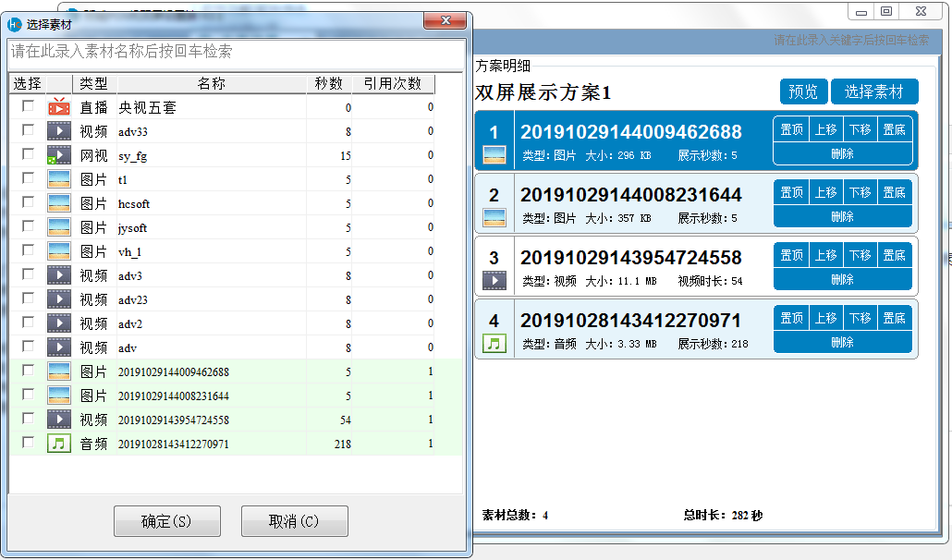Click 删除 for scheme item 1
Screen dimensions: 952x560
point(843,153)
